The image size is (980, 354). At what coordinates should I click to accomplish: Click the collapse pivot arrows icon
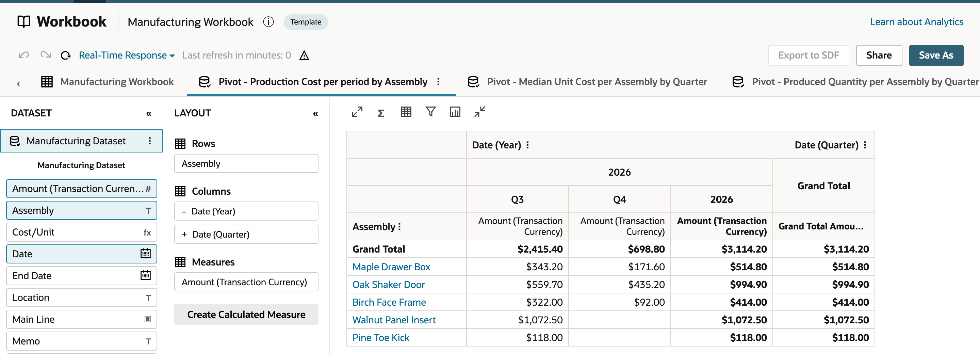[480, 112]
